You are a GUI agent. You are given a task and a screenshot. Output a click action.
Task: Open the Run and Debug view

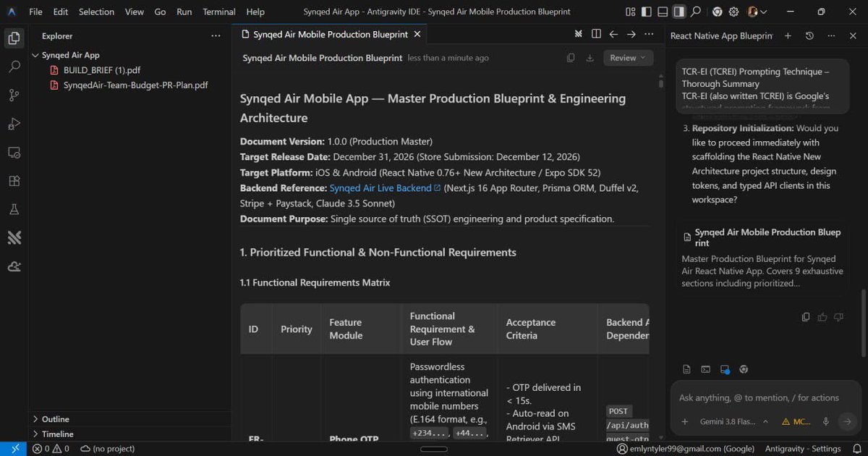[14, 124]
